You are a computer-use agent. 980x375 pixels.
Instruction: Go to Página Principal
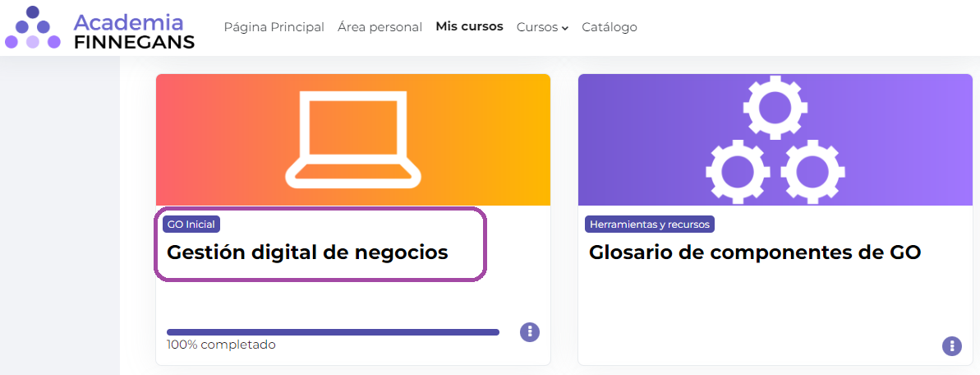[274, 27]
